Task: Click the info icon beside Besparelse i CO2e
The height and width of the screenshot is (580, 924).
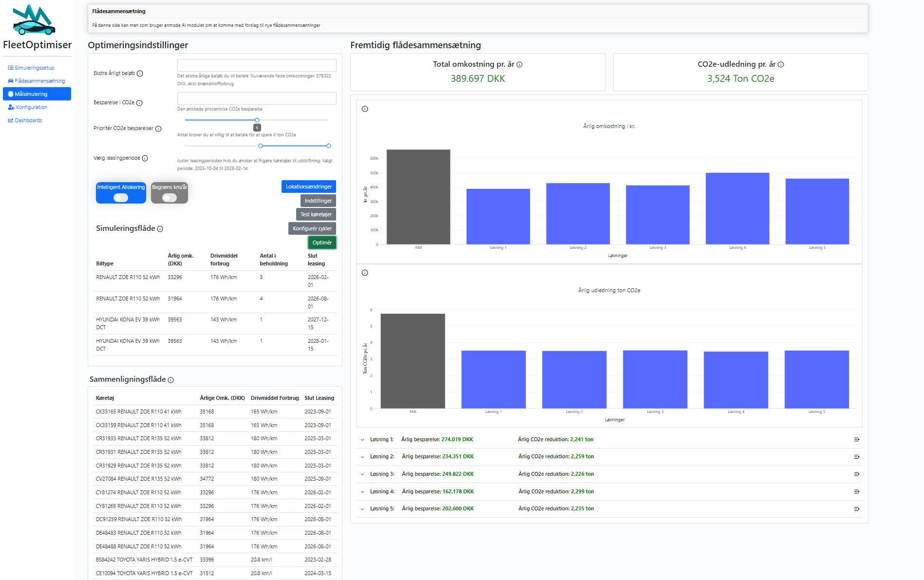Action: point(139,103)
